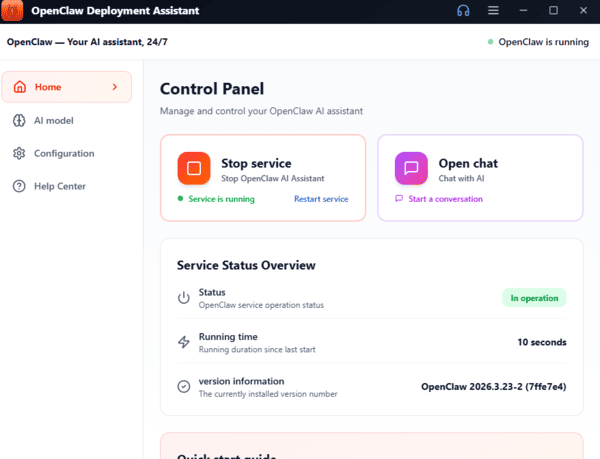
Task: Click the Configuration gear icon
Action: (x=20, y=154)
